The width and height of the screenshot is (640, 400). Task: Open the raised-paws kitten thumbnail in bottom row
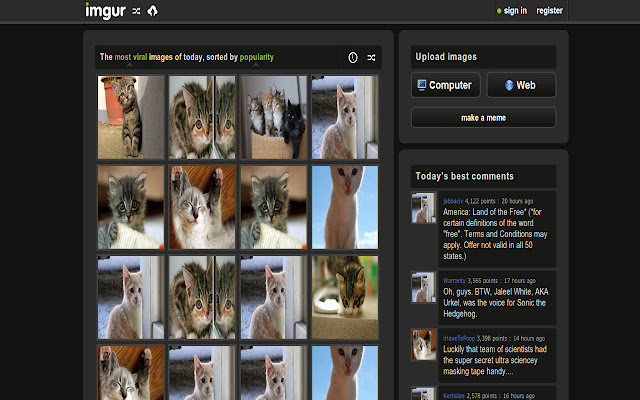(x=131, y=373)
